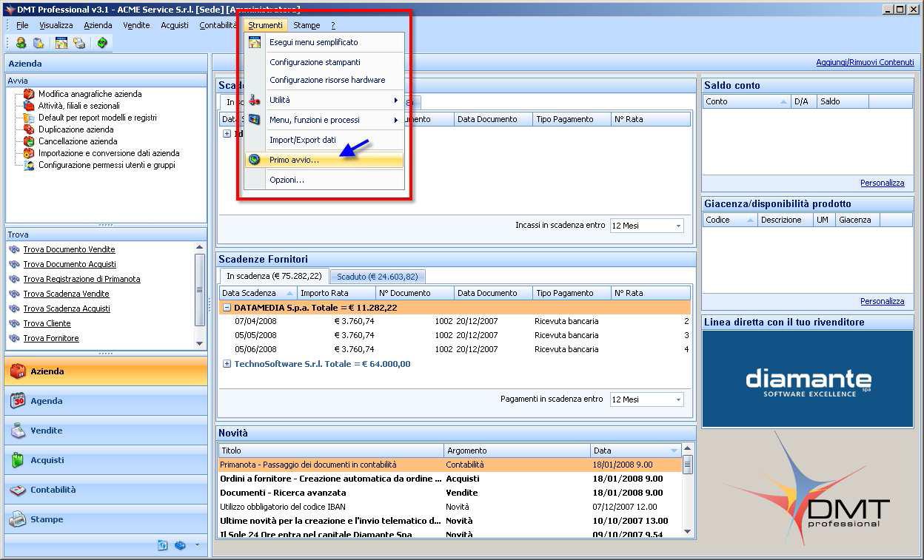Switch to In scadenza (€ 75.282,22) tab

click(274, 276)
